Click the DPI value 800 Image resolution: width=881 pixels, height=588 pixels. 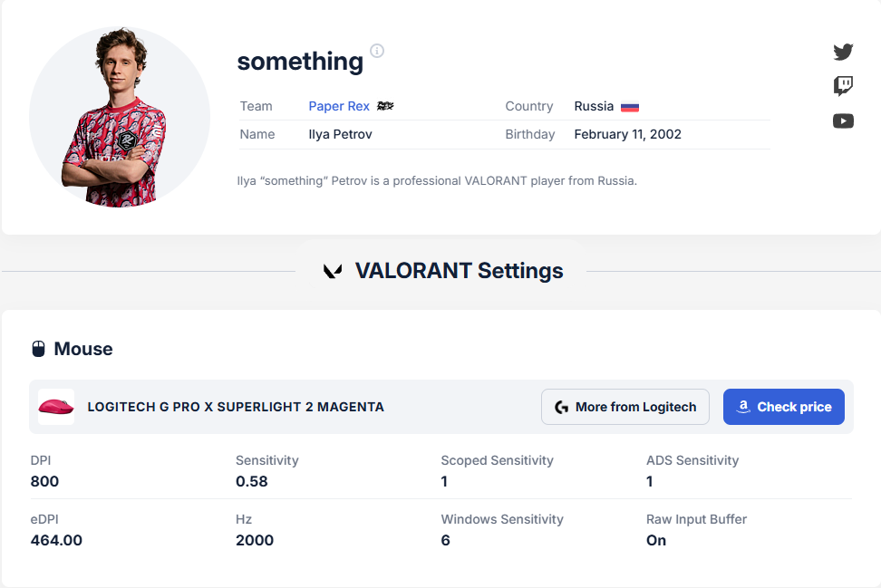(45, 481)
